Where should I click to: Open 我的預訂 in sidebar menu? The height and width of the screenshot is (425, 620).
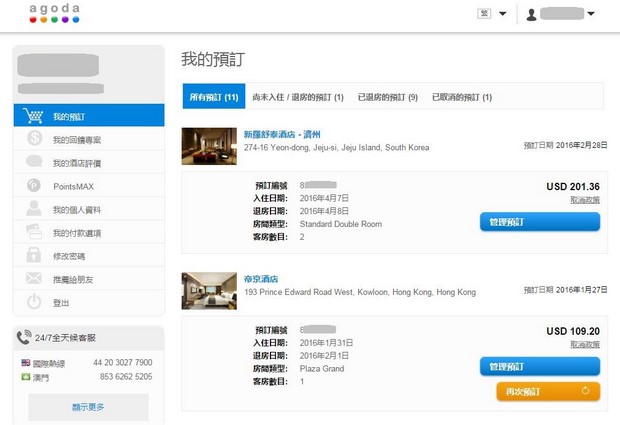coord(89,115)
